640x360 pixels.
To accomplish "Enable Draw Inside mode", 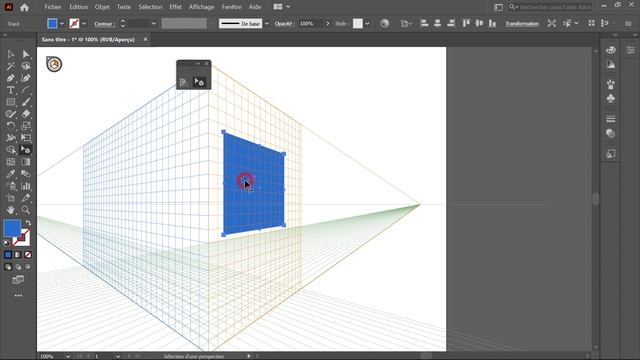I will pos(28,267).
